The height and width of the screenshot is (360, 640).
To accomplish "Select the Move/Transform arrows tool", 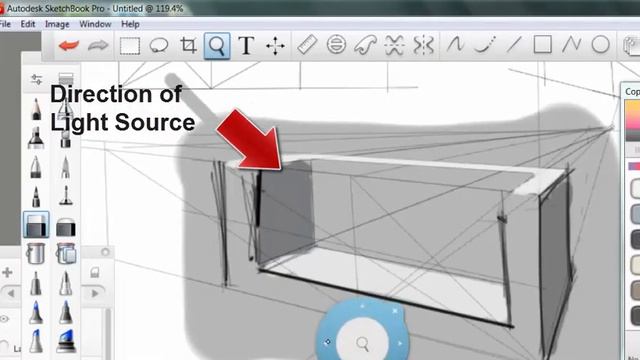I will pos(276,46).
